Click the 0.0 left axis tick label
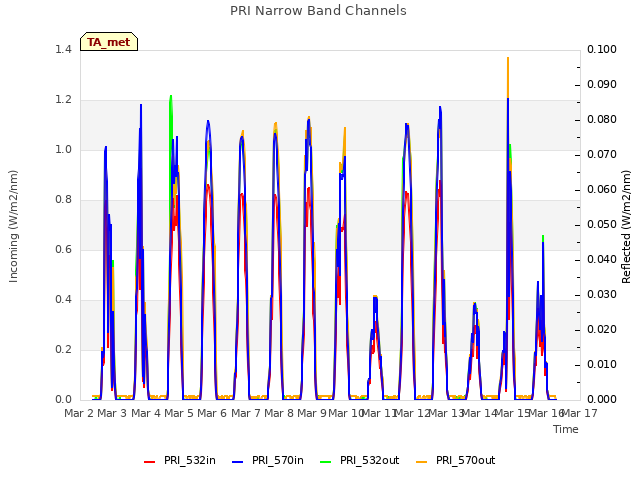The image size is (640, 480). (63, 400)
